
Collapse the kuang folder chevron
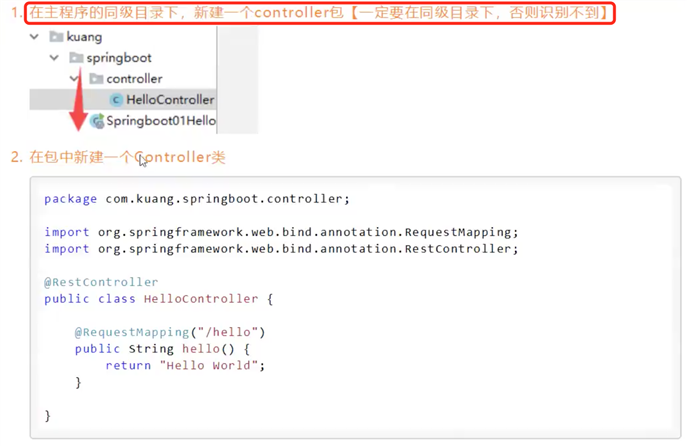(x=34, y=37)
